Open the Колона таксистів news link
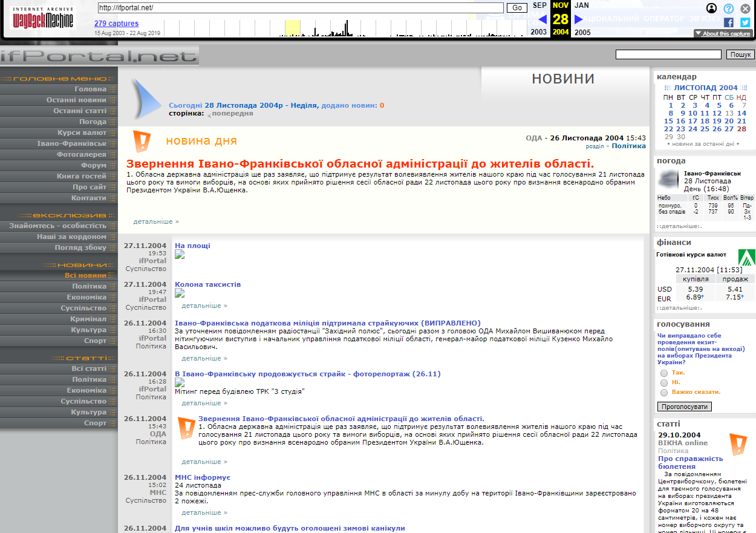This screenshot has height=533, width=756. pos(208,284)
